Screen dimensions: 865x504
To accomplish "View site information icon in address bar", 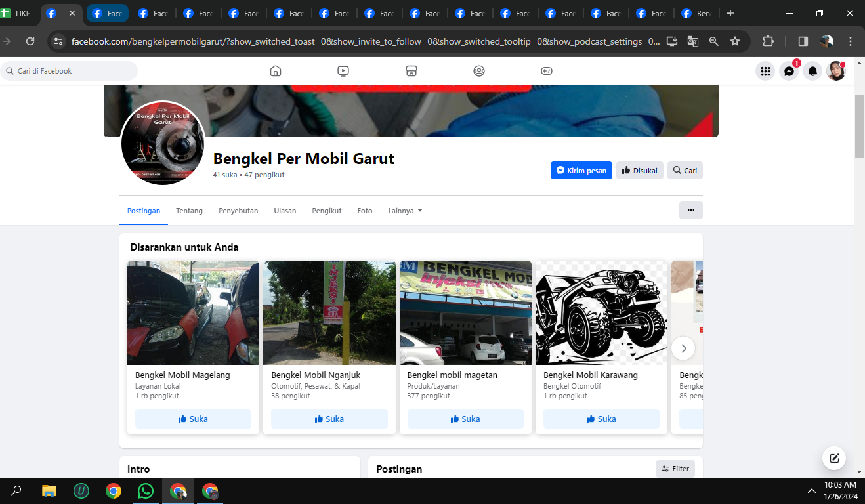I will [x=58, y=41].
